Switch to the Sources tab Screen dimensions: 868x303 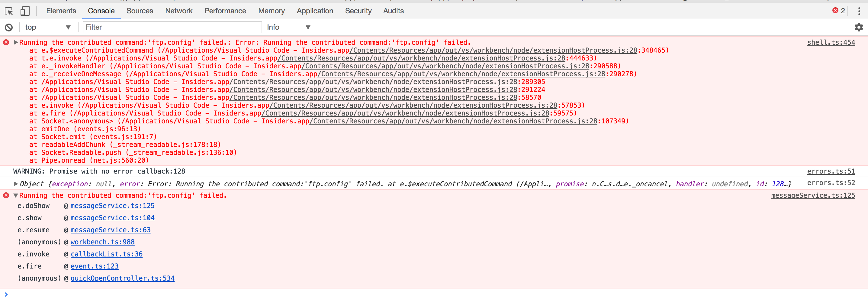(x=140, y=11)
